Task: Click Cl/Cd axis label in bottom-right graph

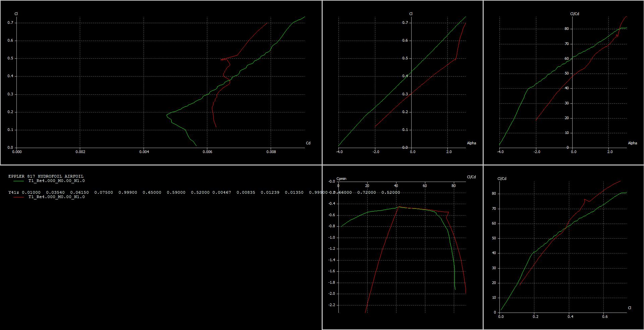Action: (501, 179)
